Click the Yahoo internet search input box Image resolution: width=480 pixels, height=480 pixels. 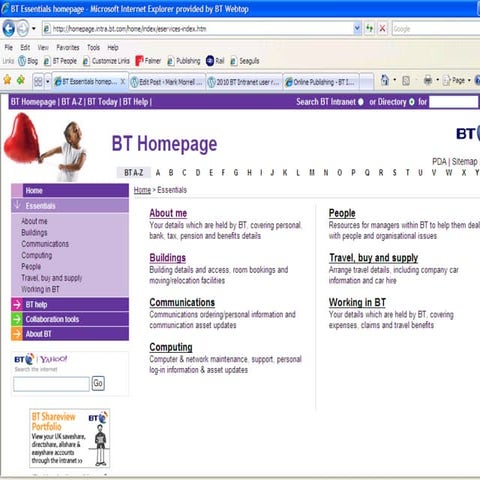tap(51, 384)
